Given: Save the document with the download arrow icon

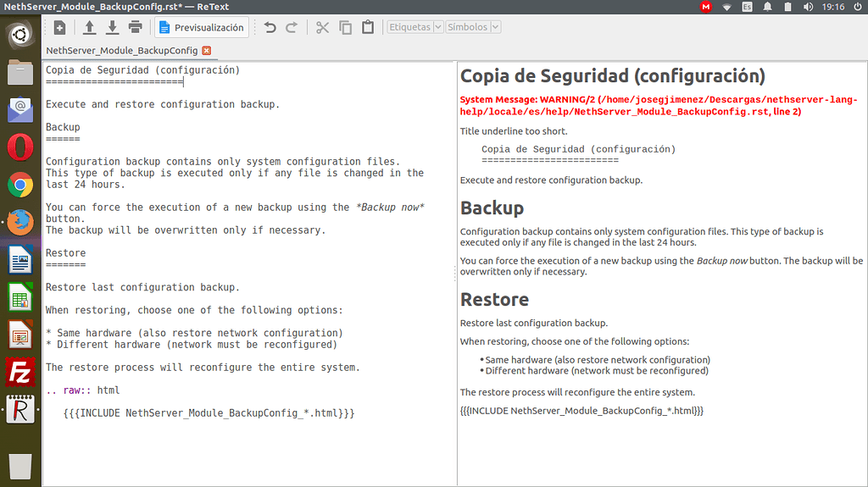Looking at the screenshot, I should click(113, 27).
